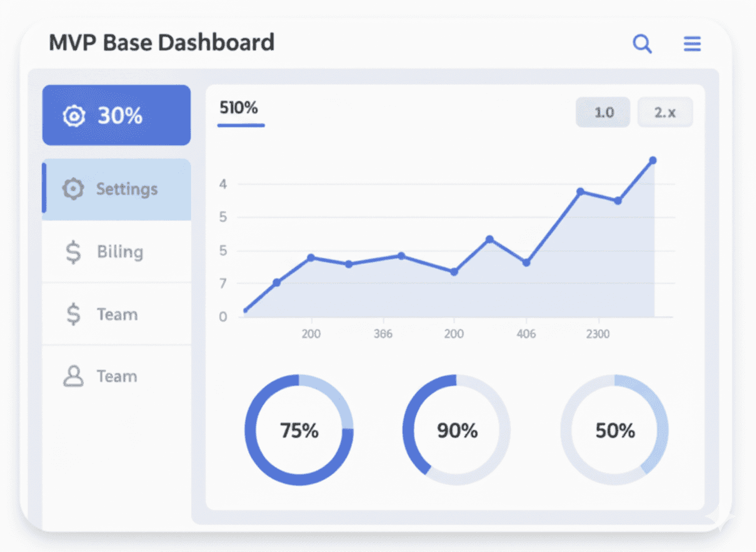
Task: Click the MVP Base Dashboard title link
Action: click(x=162, y=42)
